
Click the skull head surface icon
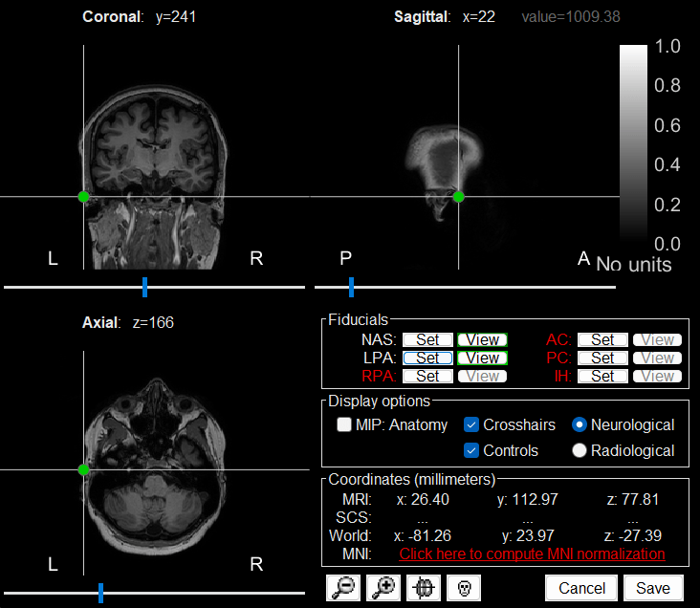click(x=463, y=588)
